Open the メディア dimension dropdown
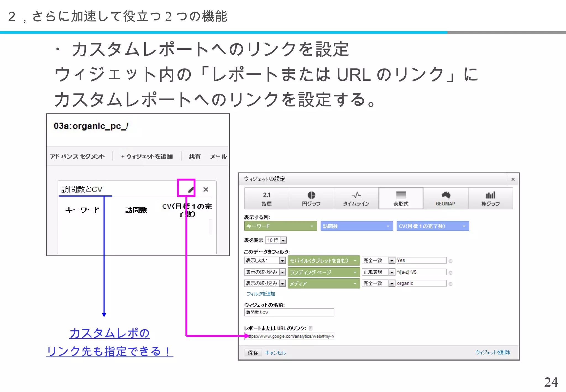 point(324,284)
